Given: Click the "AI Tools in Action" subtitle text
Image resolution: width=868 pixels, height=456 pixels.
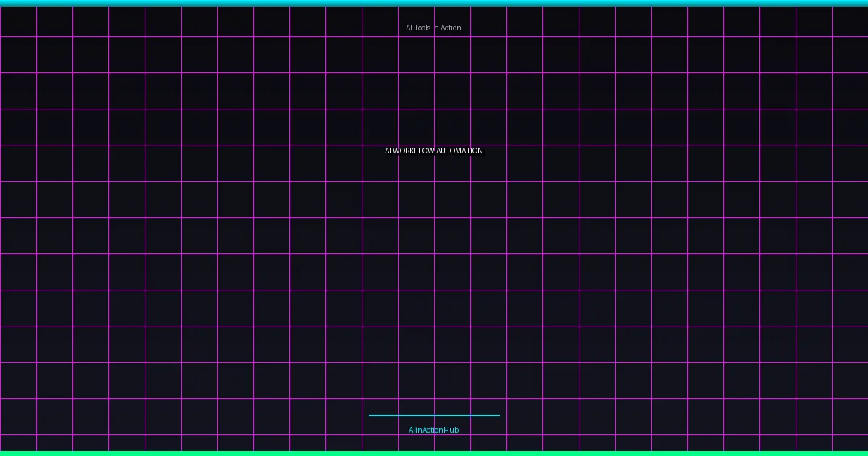Looking at the screenshot, I should point(433,28).
